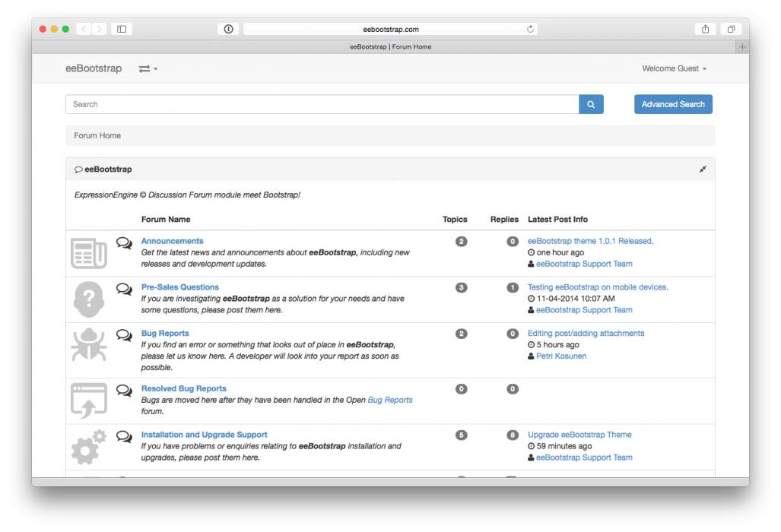Click the Announcements topics count badge
This screenshot has width=781, height=532.
462,242
